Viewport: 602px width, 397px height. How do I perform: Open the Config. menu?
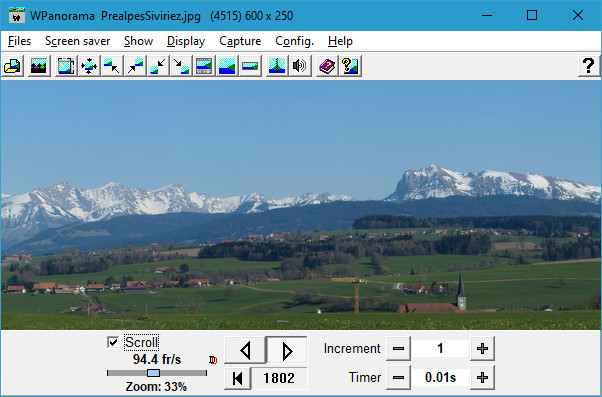tap(294, 41)
